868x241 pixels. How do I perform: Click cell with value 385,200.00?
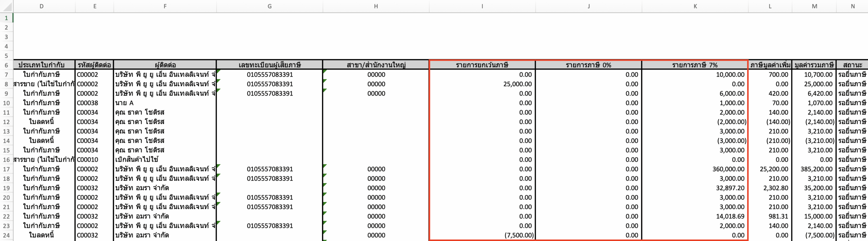[x=814, y=169]
